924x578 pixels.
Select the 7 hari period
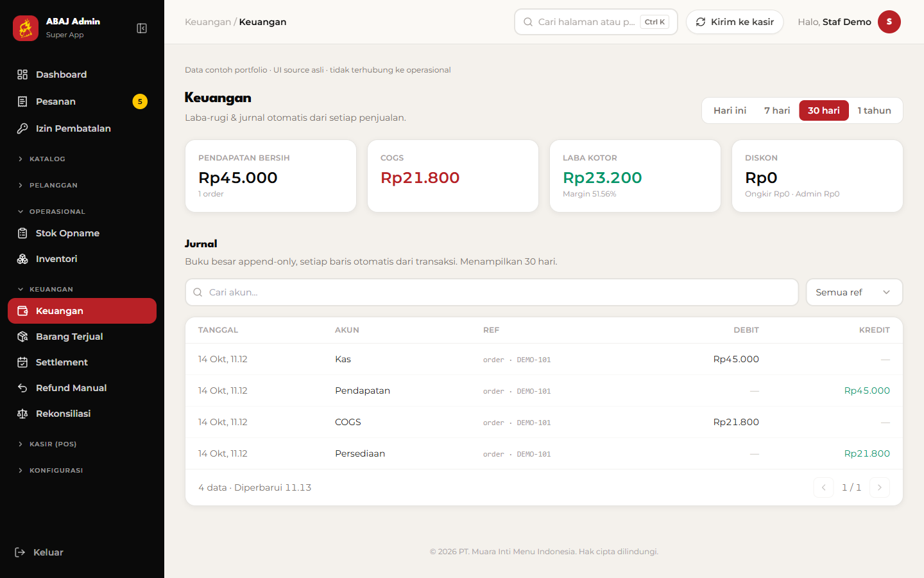coord(777,110)
